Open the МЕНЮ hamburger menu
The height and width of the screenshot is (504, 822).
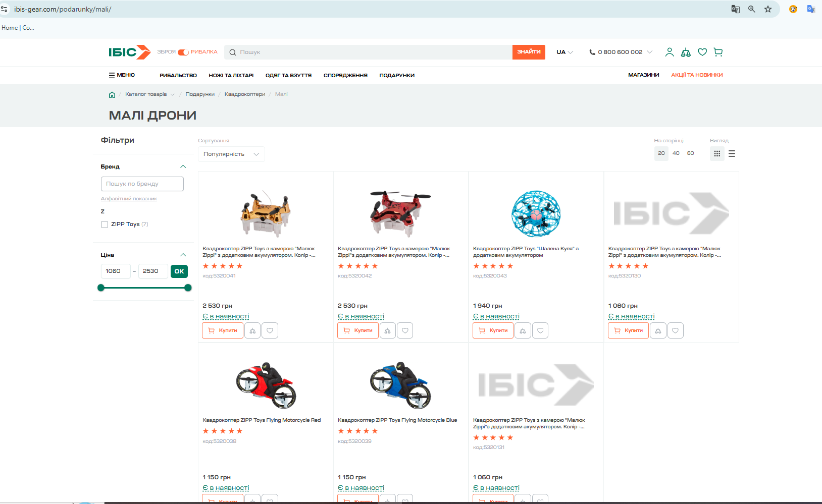point(122,75)
